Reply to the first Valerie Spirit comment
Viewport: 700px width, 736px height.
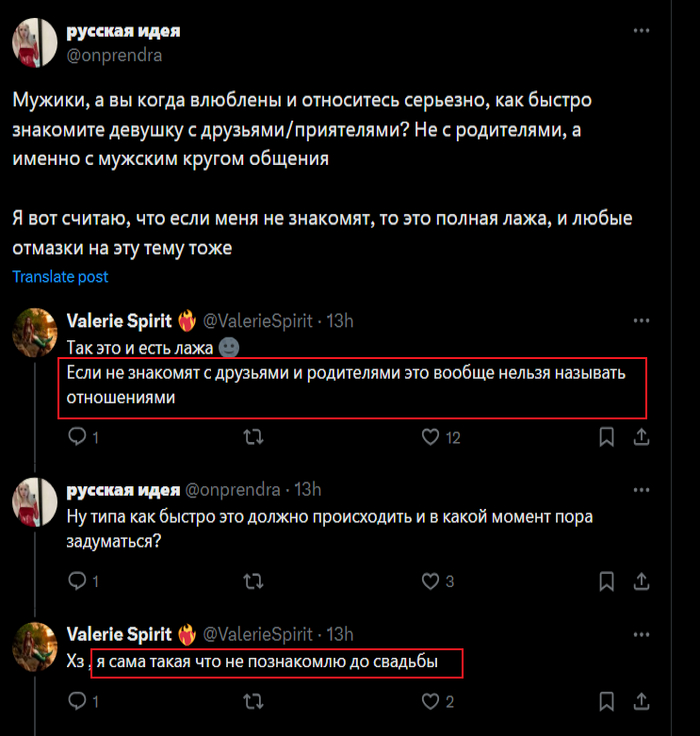click(77, 437)
